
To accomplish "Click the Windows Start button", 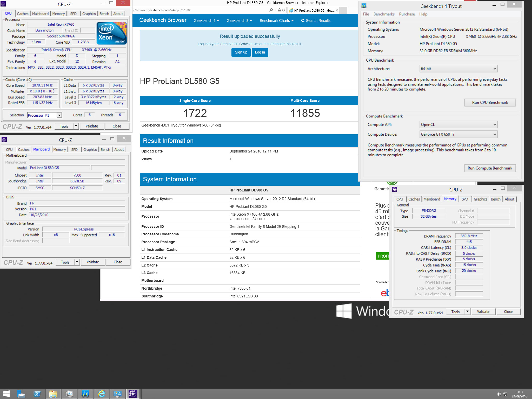I will 6,394.
